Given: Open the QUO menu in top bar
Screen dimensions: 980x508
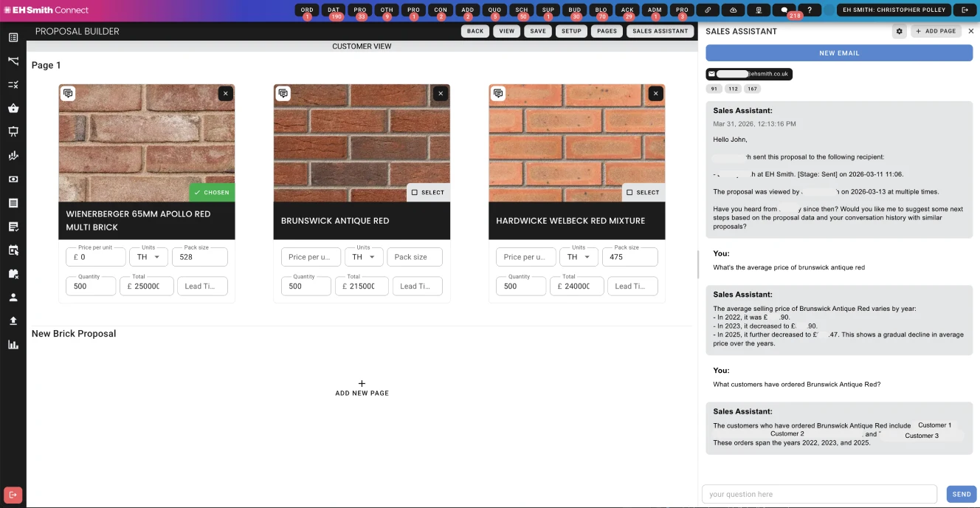Looking at the screenshot, I should tap(494, 10).
